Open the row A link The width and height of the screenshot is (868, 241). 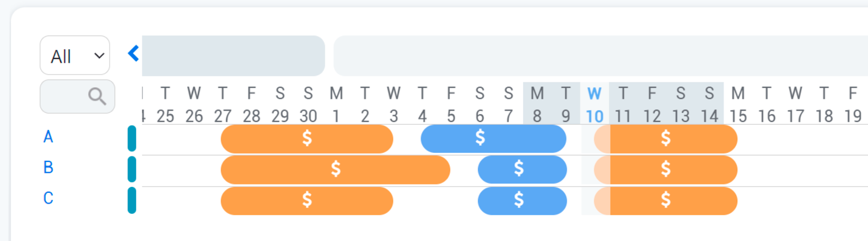point(48,137)
